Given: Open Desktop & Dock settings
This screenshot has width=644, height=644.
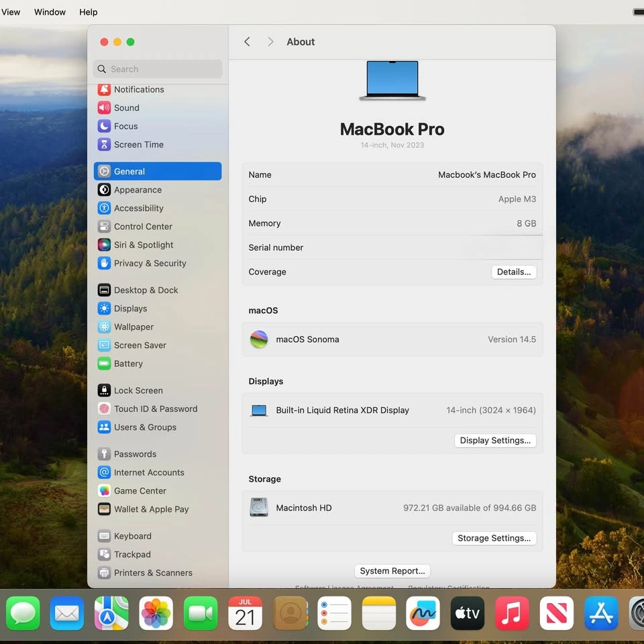Looking at the screenshot, I should pyautogui.click(x=157, y=290).
